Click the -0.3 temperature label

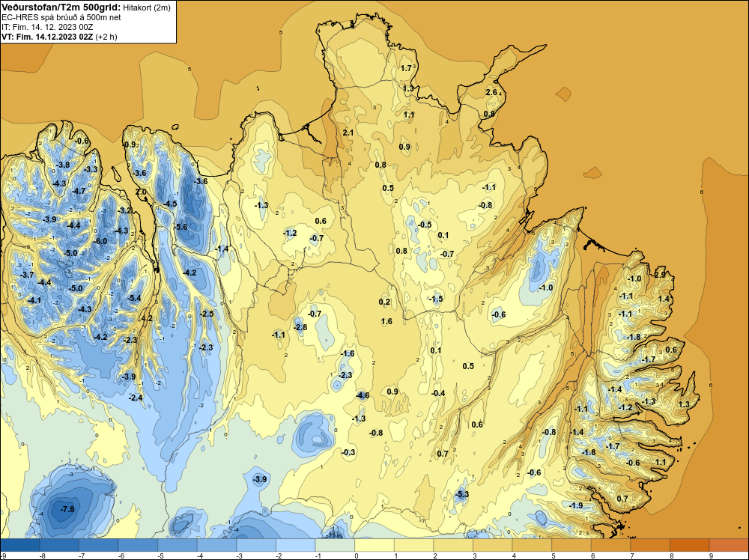pos(349,453)
